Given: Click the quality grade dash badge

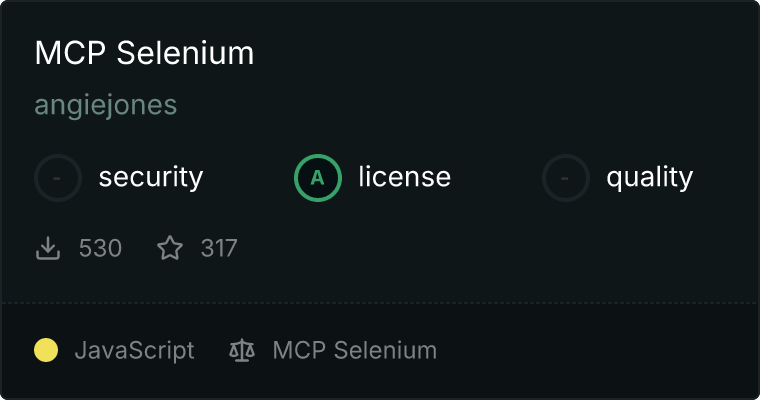Looking at the screenshot, I should click(566, 178).
